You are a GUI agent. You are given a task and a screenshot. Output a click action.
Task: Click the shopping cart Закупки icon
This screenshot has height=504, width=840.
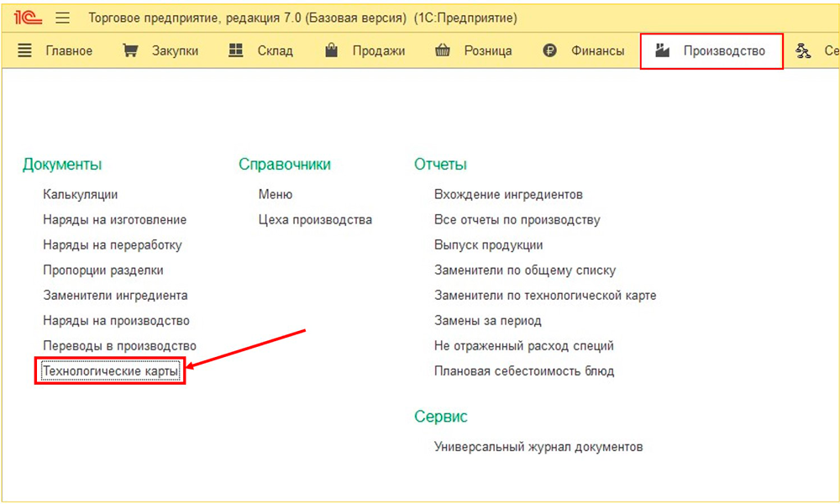(x=130, y=50)
